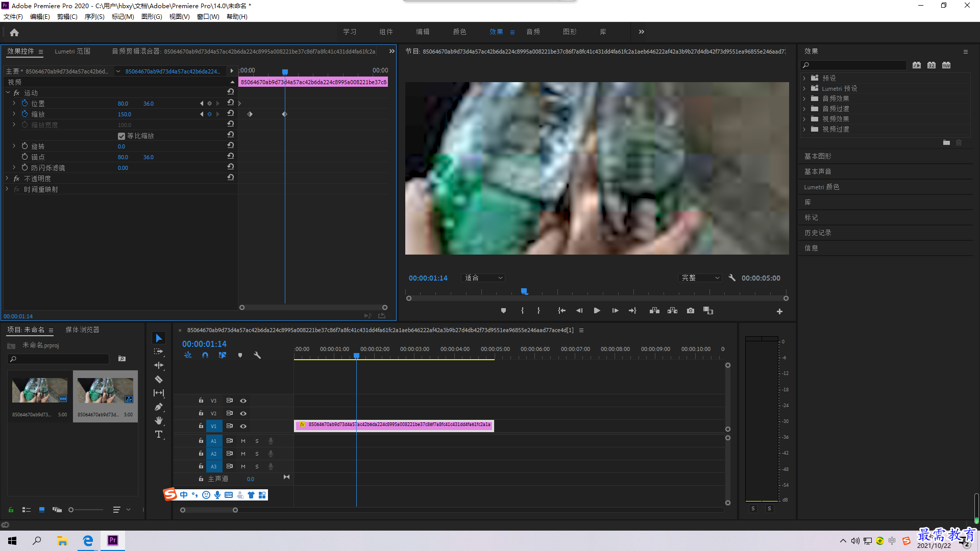The height and width of the screenshot is (551, 980).
Task: Select the Razor tool
Action: click(159, 379)
